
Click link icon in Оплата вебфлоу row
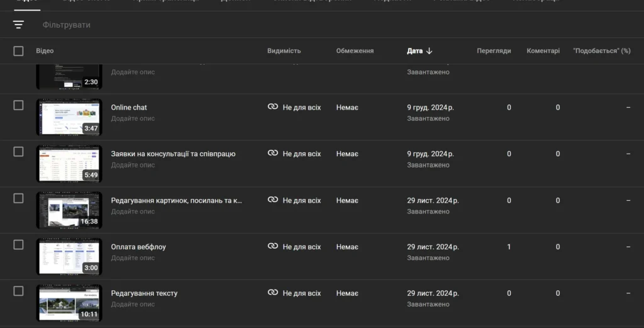point(273,247)
